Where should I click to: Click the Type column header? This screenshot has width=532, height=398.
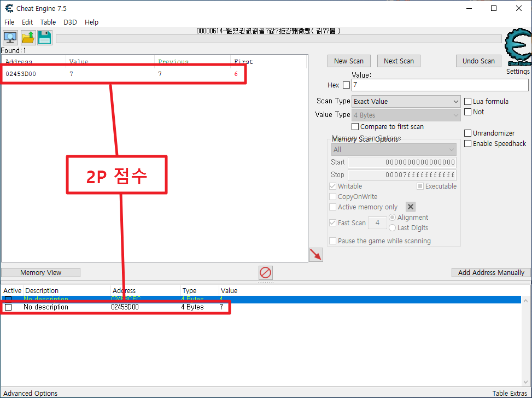pyautogui.click(x=200, y=291)
